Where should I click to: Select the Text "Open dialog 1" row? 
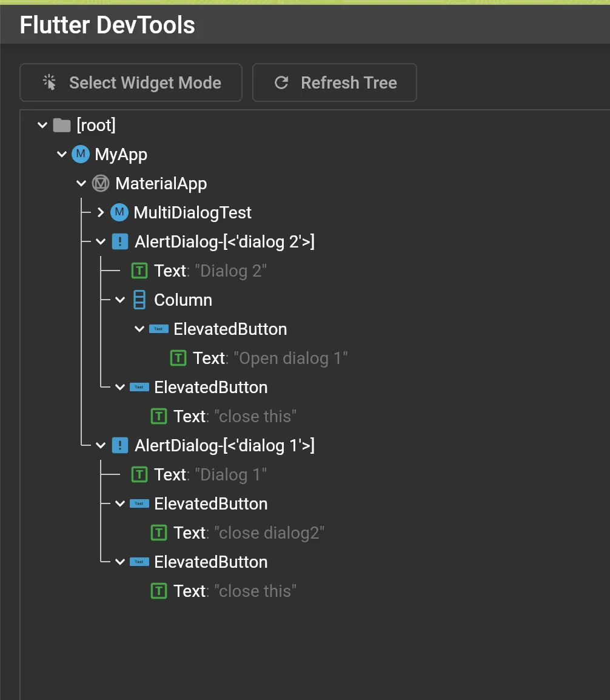[270, 358]
